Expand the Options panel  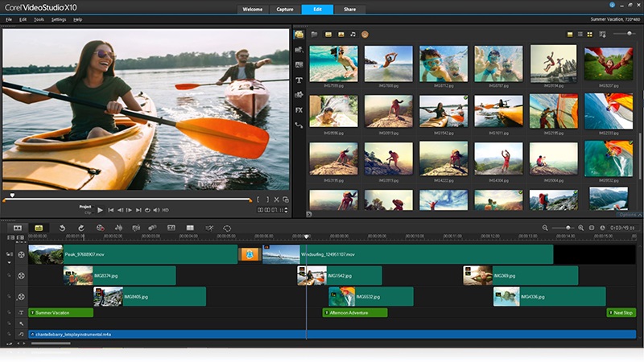pos(629,215)
